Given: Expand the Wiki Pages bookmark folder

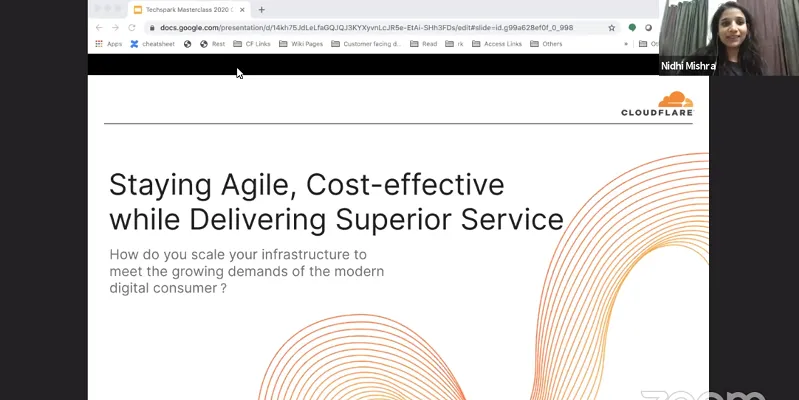Looking at the screenshot, I should (303, 44).
